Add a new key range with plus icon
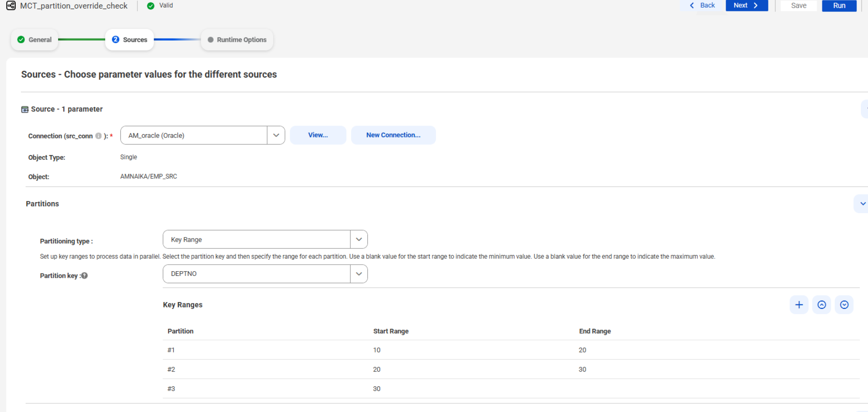868x412 pixels. coord(799,305)
